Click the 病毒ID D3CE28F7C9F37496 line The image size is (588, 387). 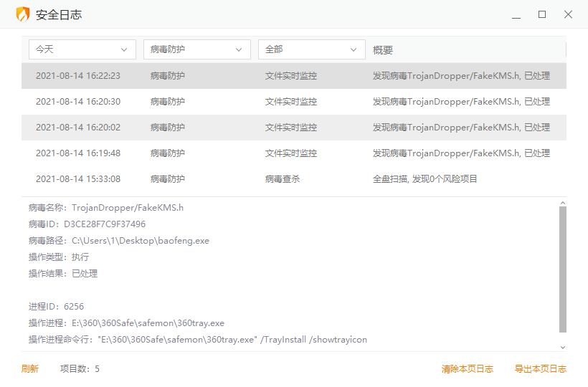tap(87, 224)
